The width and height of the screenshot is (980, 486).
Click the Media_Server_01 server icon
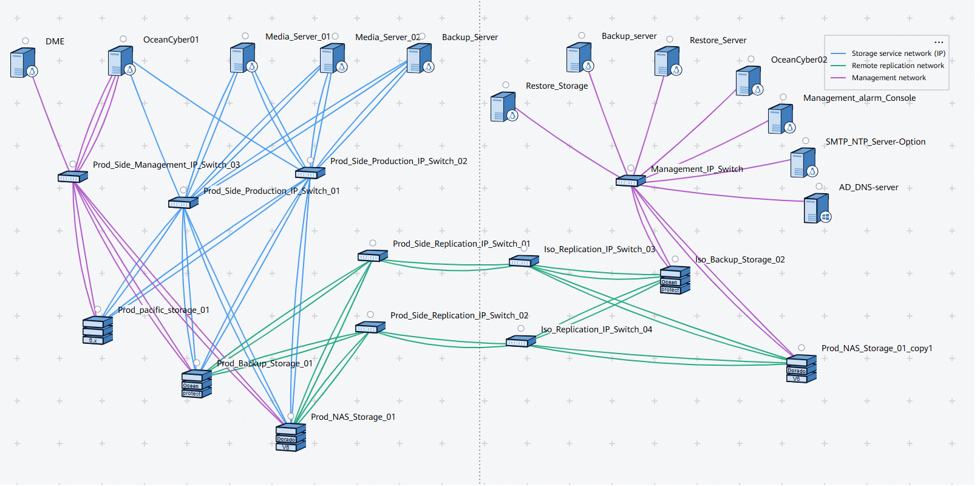pyautogui.click(x=244, y=58)
